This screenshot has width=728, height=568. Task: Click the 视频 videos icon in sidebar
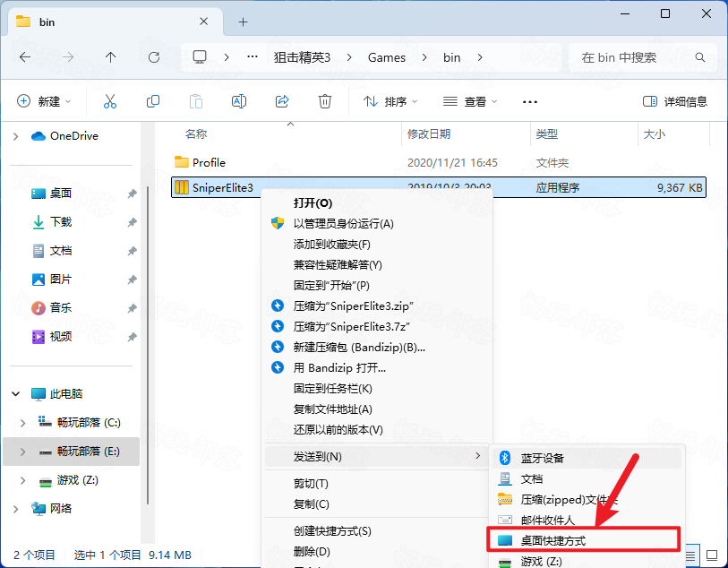click(x=39, y=336)
